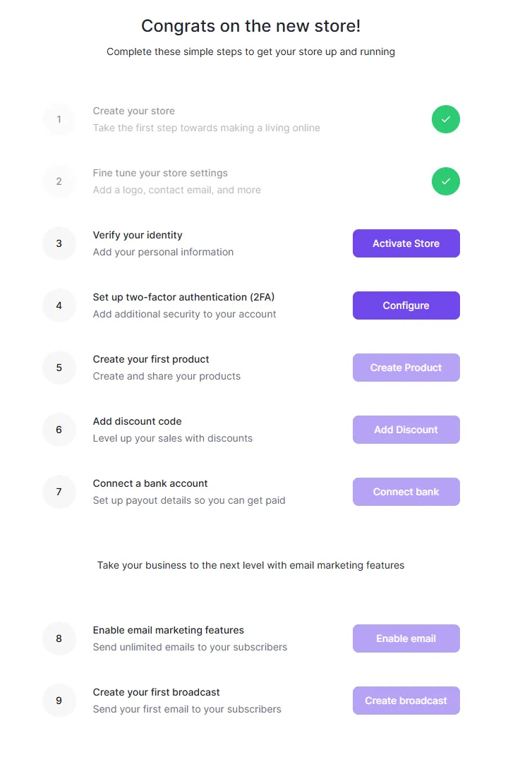Select the Connect a bank account heading

(x=150, y=483)
